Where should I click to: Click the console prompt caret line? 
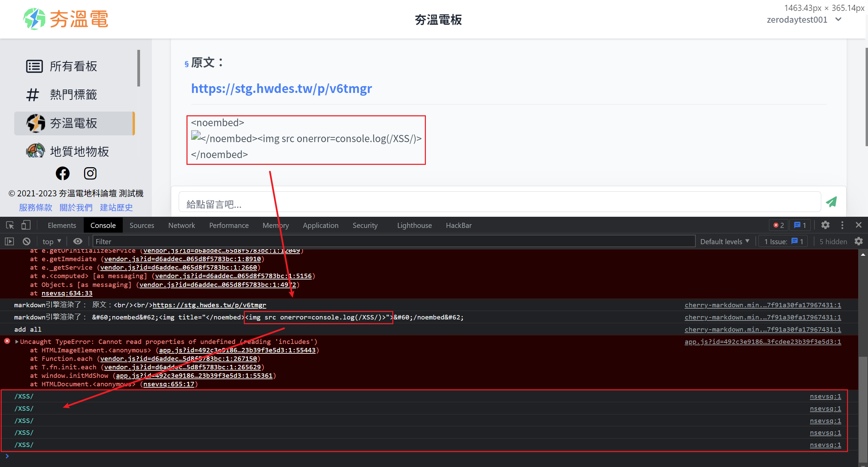pyautogui.click(x=429, y=456)
